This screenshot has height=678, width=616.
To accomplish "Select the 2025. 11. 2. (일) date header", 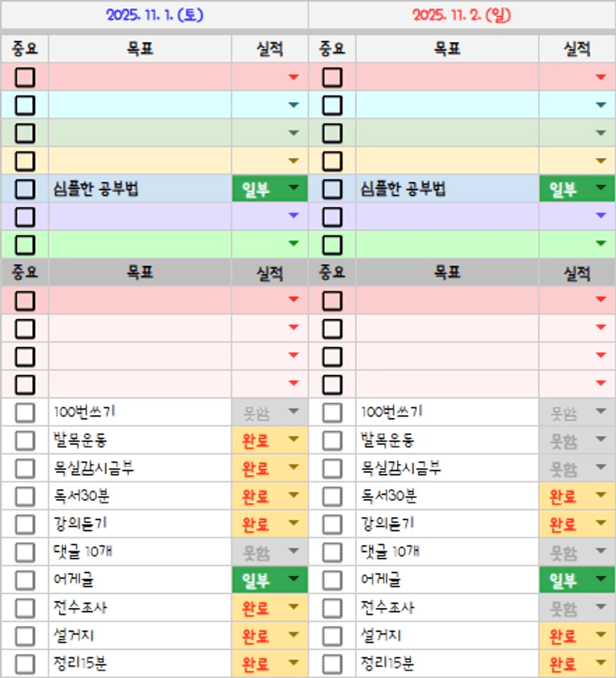I will point(462,15).
